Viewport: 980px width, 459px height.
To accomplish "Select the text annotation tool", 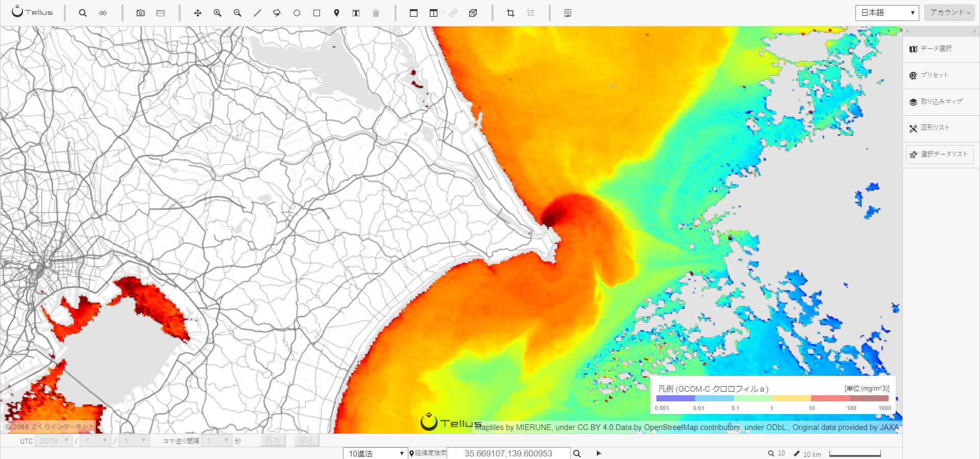I will coord(356,13).
